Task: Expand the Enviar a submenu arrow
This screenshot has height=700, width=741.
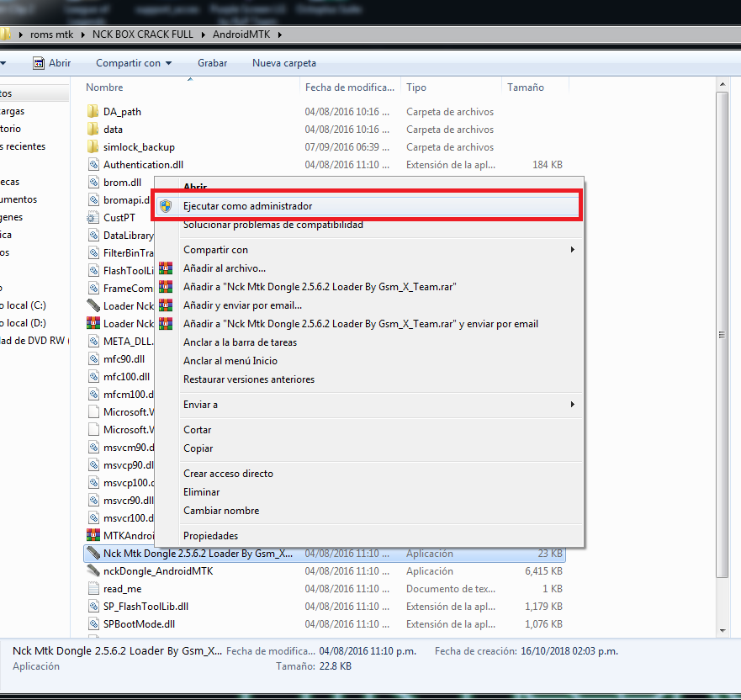Action: click(x=572, y=405)
